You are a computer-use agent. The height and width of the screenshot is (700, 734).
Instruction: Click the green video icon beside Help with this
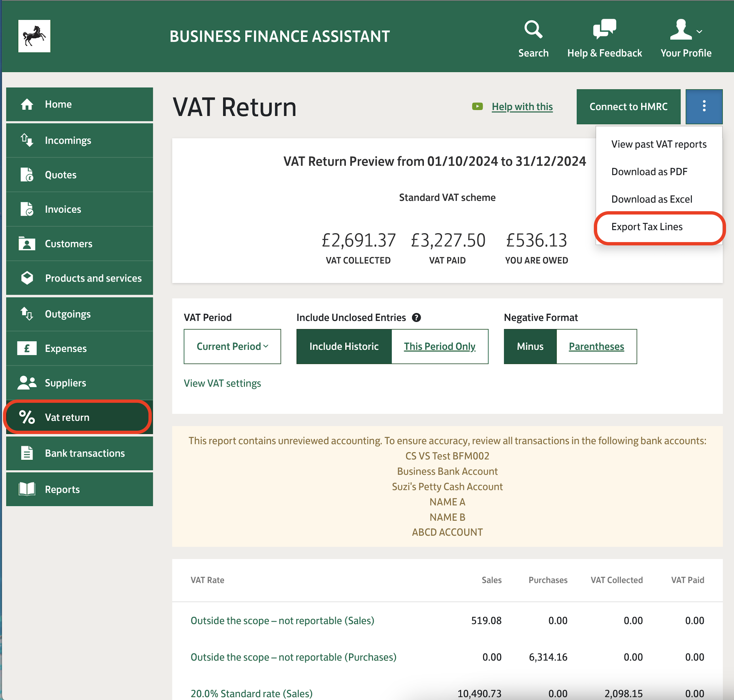point(477,107)
